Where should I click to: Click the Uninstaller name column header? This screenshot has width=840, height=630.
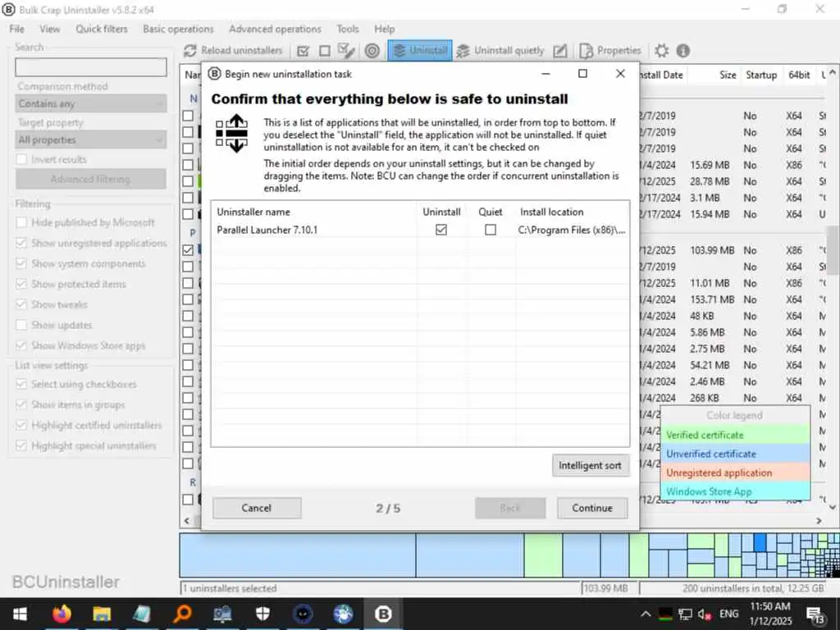click(314, 212)
